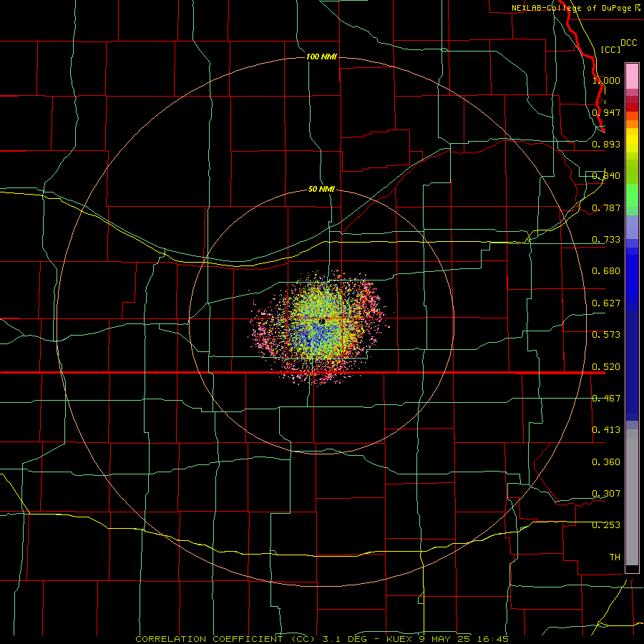Click the 0.787 scale value
Screen dimensions: 644x644
[x=606, y=208]
